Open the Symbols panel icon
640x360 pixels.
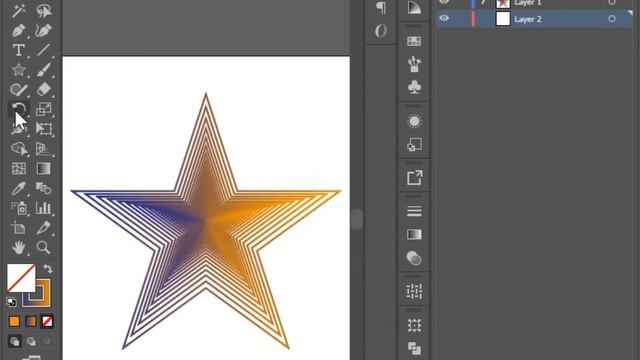click(x=414, y=87)
